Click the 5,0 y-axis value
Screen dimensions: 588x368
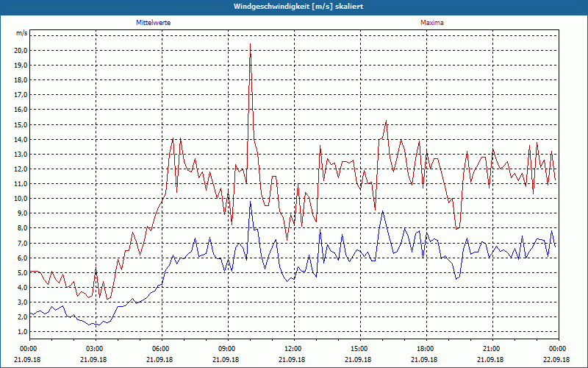click(23, 272)
